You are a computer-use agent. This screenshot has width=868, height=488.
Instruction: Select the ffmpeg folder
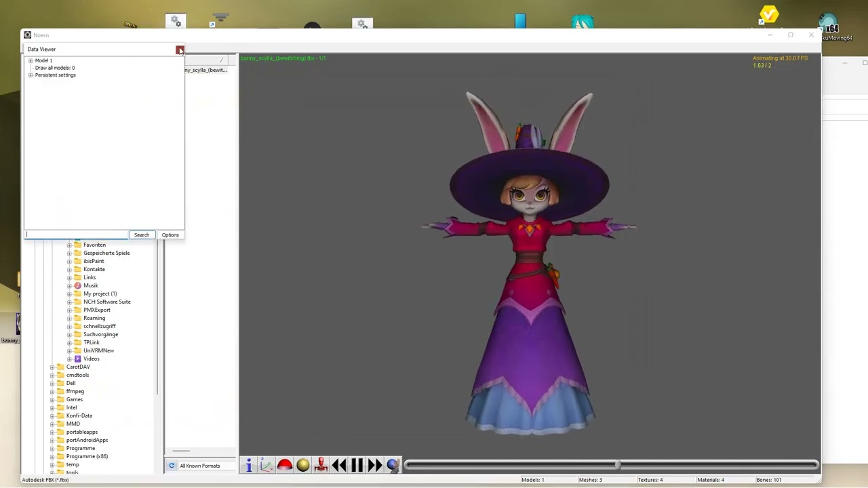(75, 391)
